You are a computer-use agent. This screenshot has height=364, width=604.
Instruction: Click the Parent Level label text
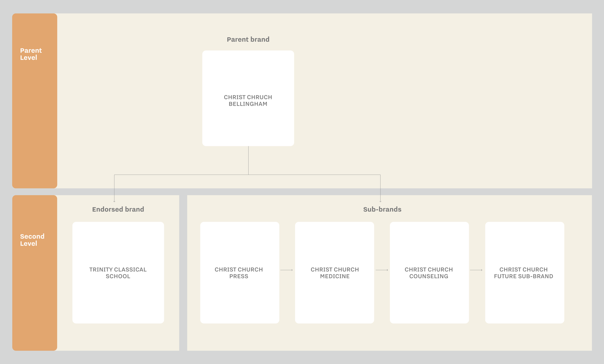31,54
